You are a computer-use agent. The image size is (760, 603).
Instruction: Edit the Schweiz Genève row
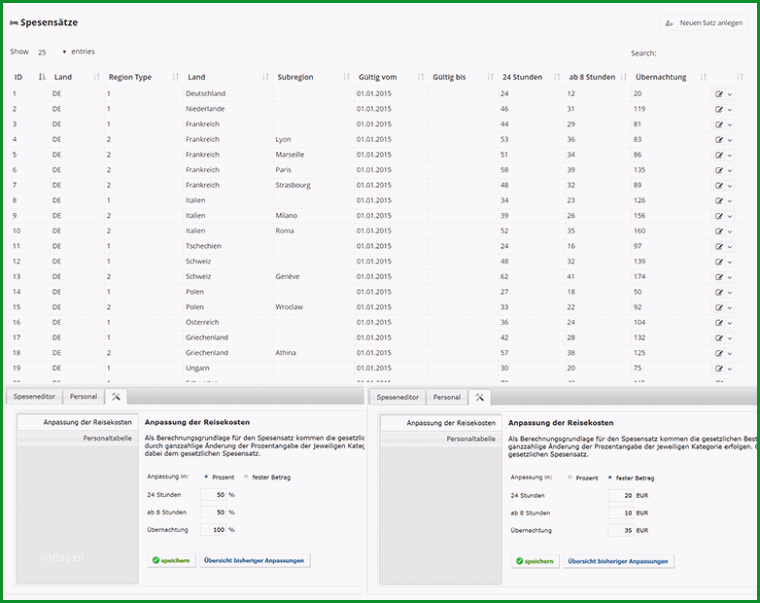(x=719, y=277)
